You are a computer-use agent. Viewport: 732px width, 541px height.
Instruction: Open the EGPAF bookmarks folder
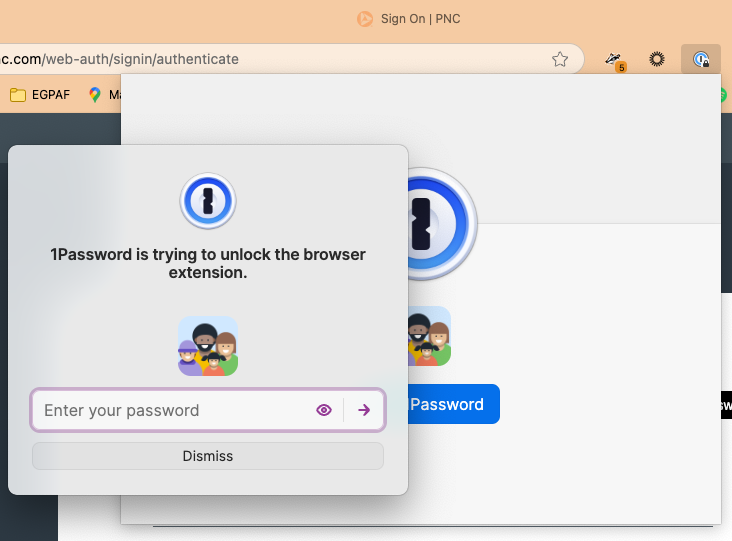[x=40, y=95]
